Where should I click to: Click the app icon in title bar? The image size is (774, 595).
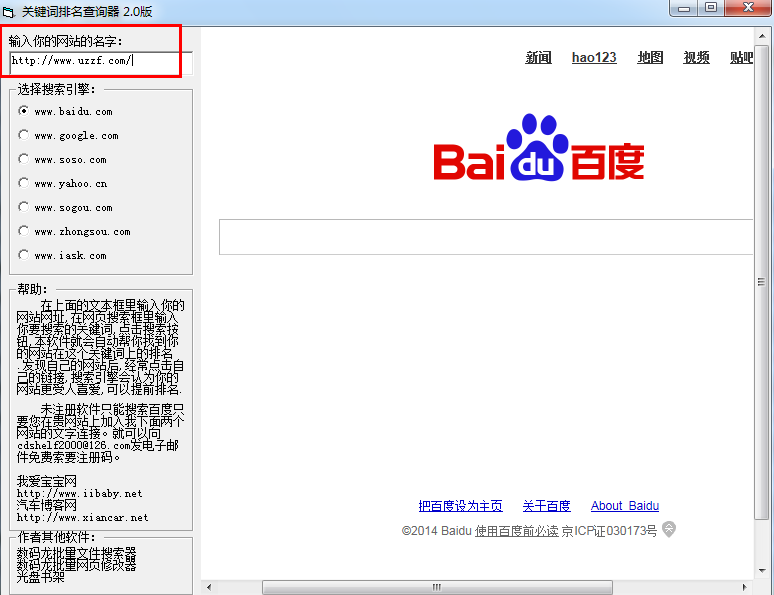8,11
